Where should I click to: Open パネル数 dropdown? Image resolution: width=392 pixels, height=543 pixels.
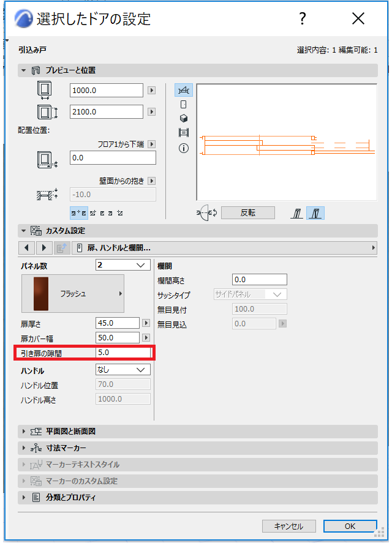123,265
